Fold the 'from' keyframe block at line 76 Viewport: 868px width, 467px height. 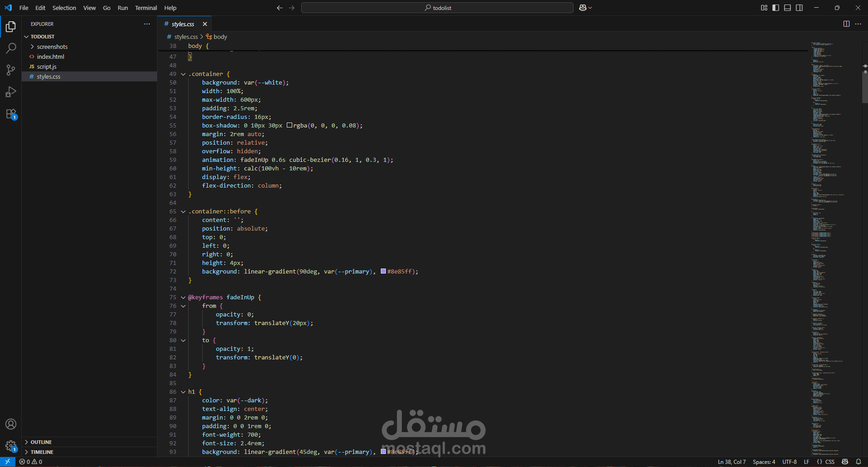(183, 306)
